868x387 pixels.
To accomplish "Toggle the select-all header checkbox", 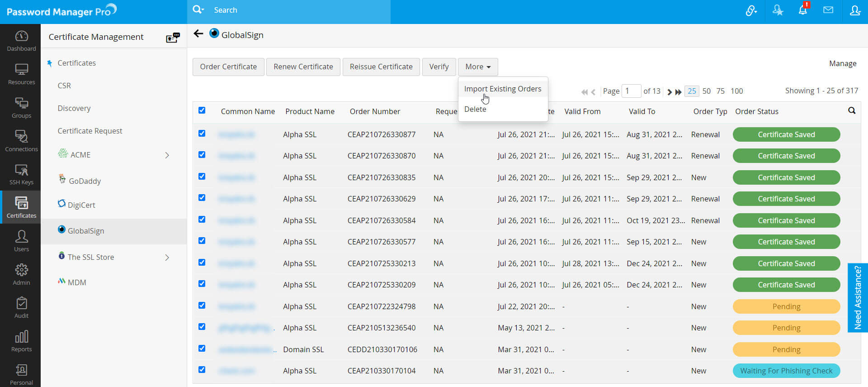I will pos(202,110).
